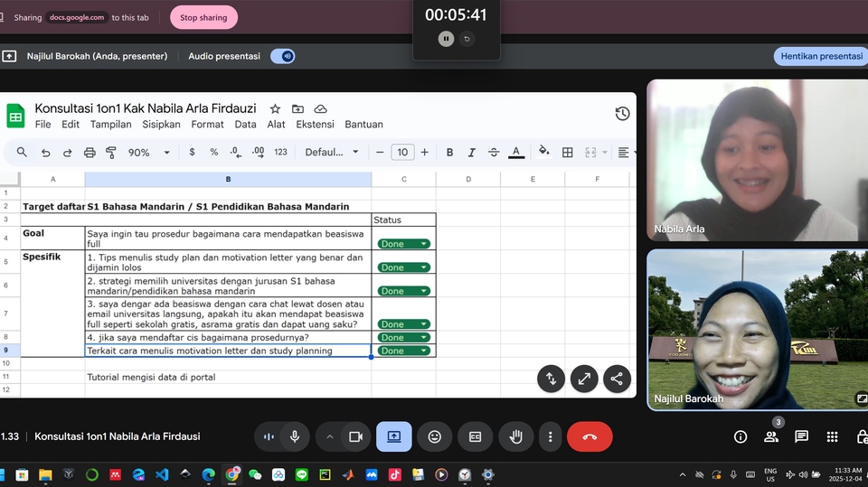The height and width of the screenshot is (487, 868).
Task: Click the font size input field
Action: click(402, 153)
